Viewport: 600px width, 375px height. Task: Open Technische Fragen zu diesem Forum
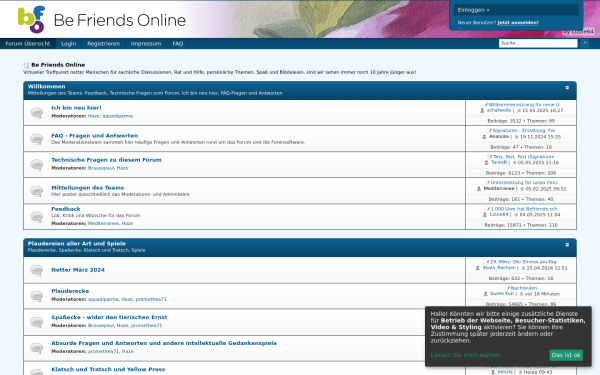coord(106,160)
